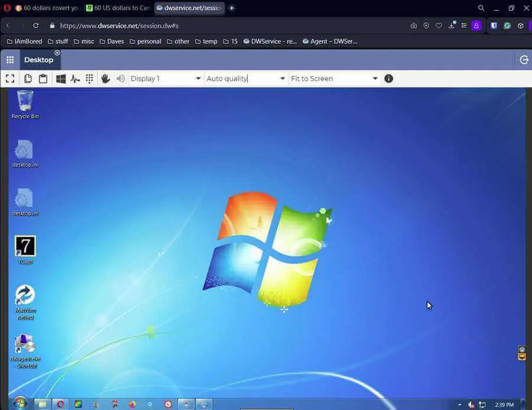Click the tab search magnifier icon
The width and height of the screenshot is (532, 410).
pos(481,8)
